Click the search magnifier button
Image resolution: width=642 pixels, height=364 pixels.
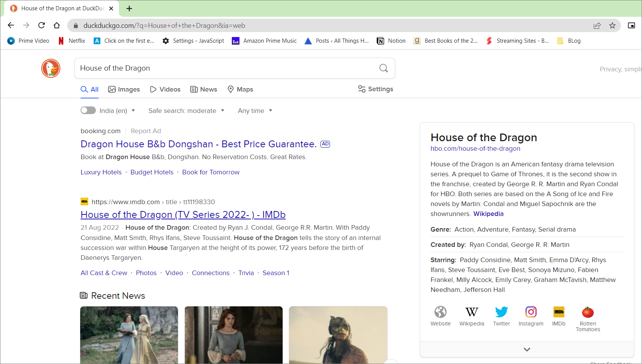coord(383,68)
